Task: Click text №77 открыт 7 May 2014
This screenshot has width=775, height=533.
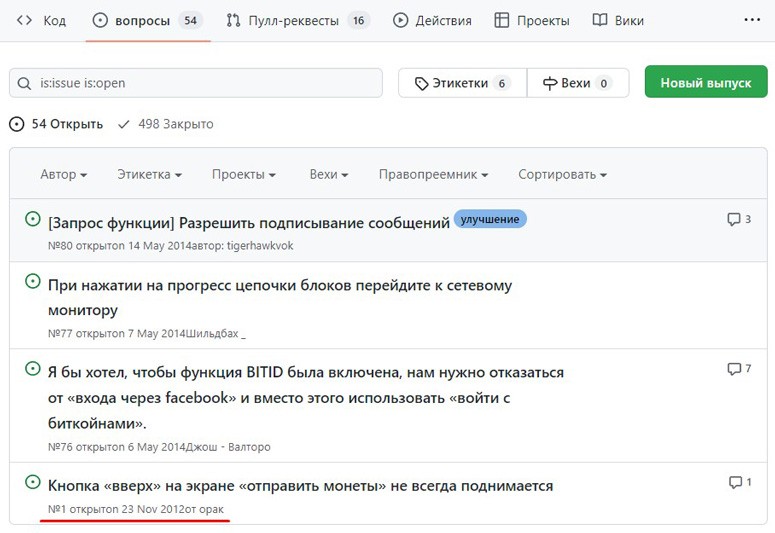Action: pyautogui.click(x=117, y=333)
